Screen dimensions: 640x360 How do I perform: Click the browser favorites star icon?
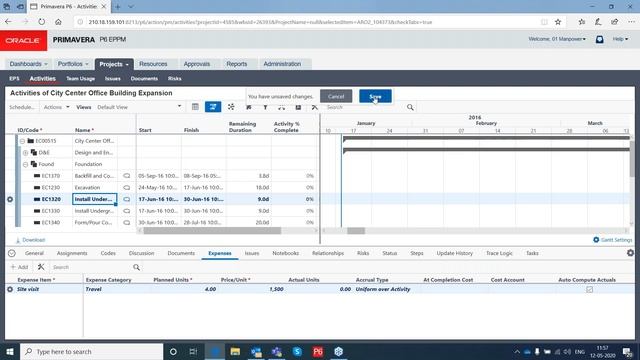558,22
